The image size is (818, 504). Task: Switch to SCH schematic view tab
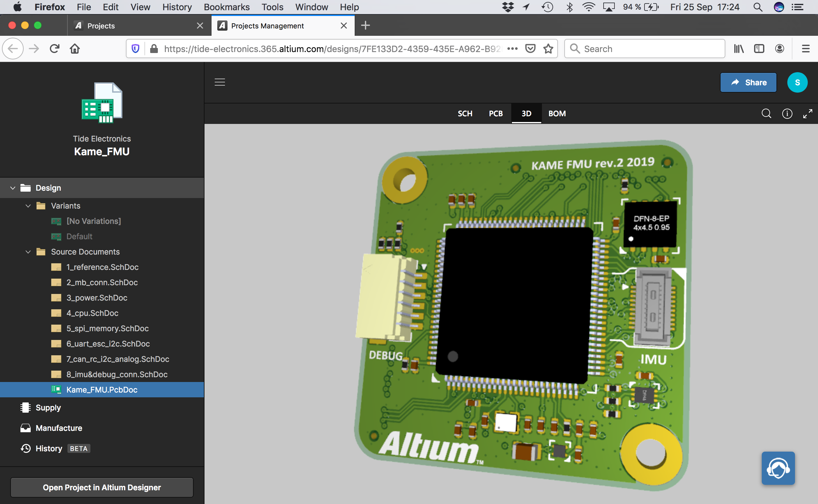click(465, 113)
